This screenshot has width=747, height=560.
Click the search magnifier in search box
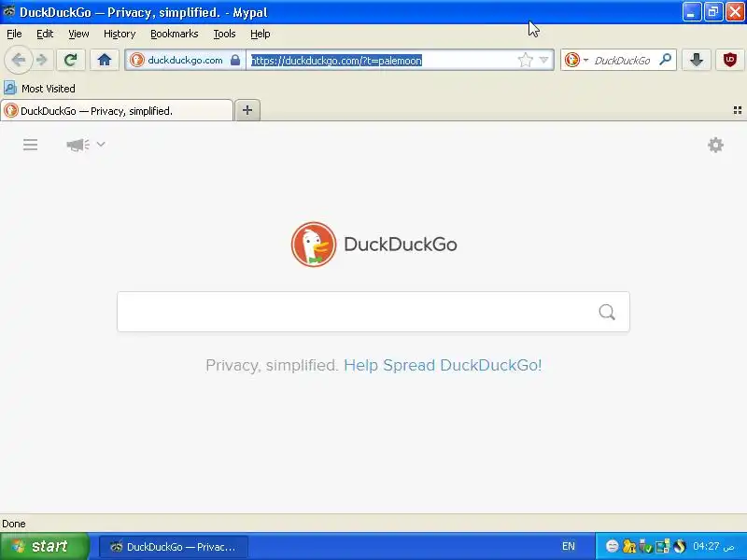(606, 312)
